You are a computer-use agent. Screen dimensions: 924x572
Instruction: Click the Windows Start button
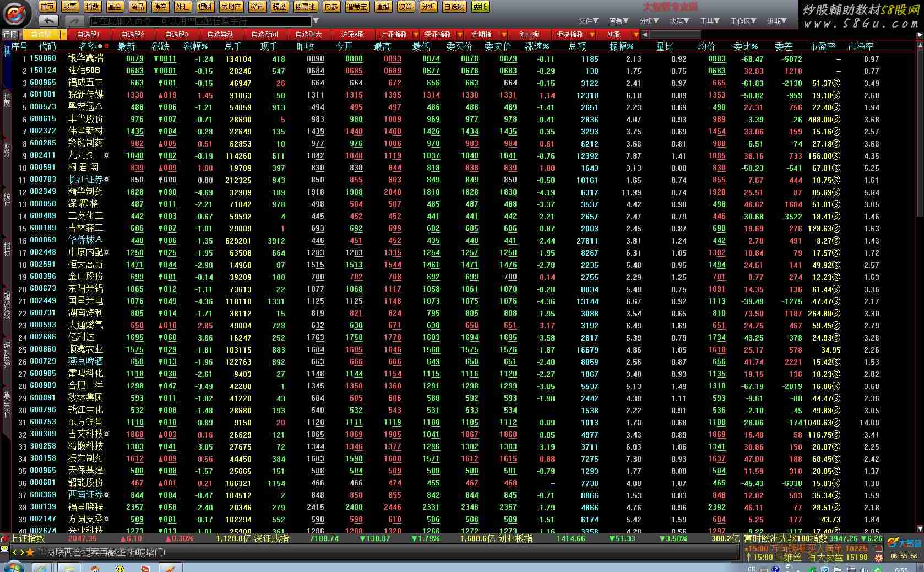pyautogui.click(x=13, y=567)
